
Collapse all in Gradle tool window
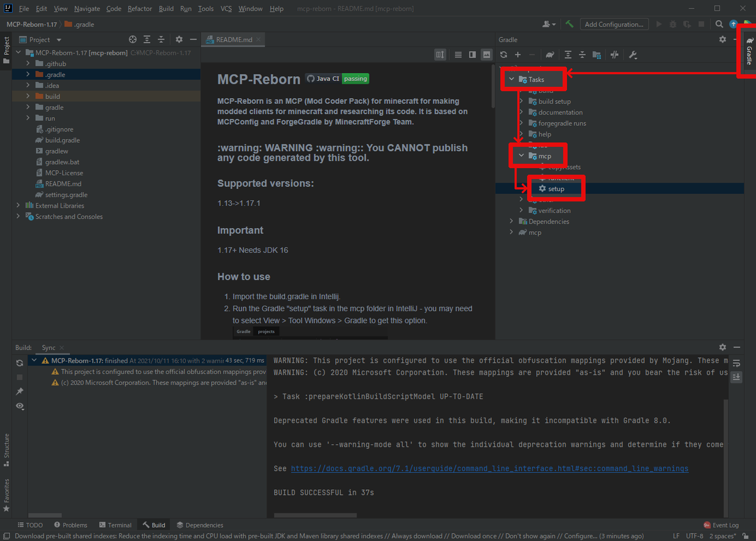[x=582, y=55]
